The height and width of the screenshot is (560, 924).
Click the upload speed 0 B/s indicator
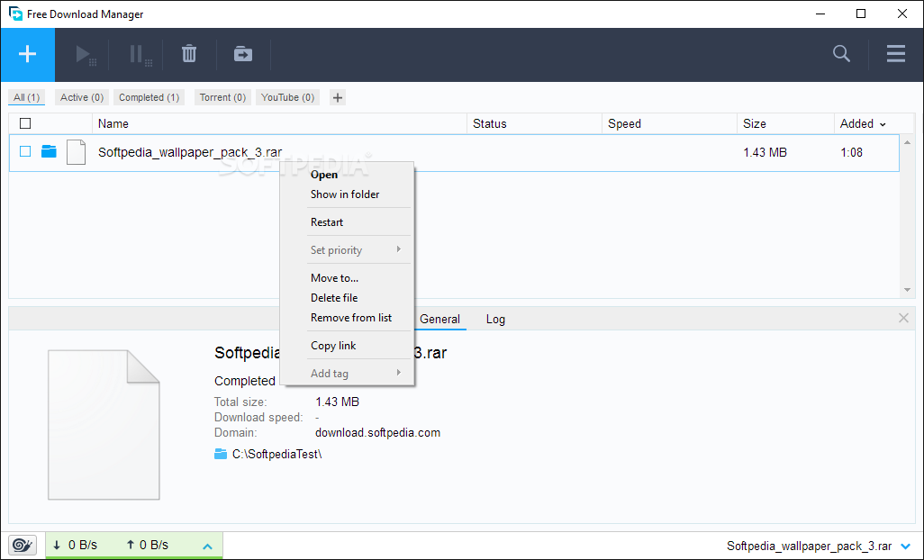coord(148,545)
